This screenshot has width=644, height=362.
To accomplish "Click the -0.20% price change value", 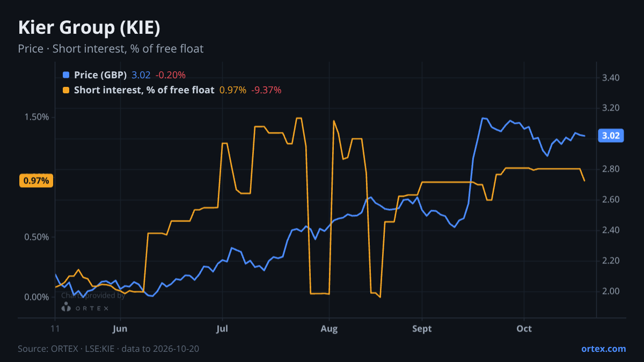I will pyautogui.click(x=170, y=75).
